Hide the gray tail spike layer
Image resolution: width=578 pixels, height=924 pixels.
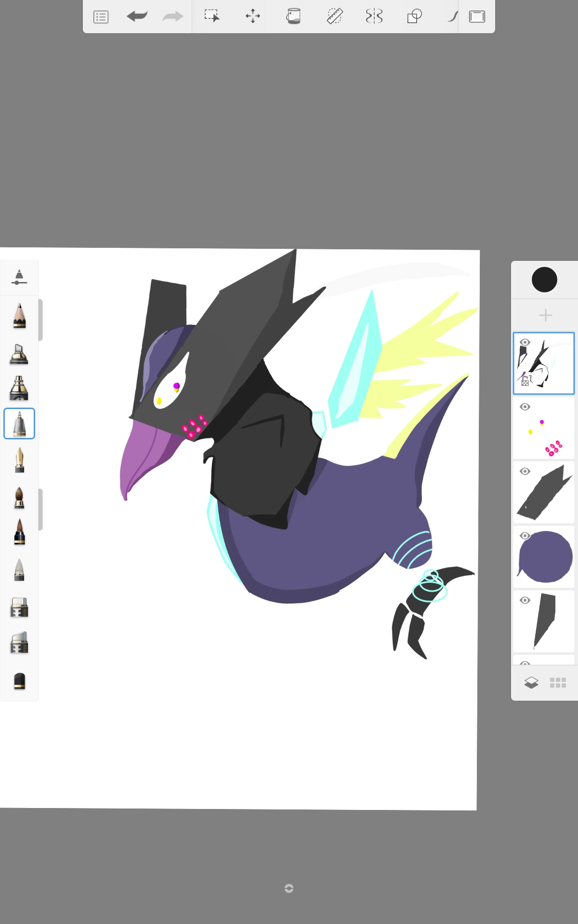[525, 600]
